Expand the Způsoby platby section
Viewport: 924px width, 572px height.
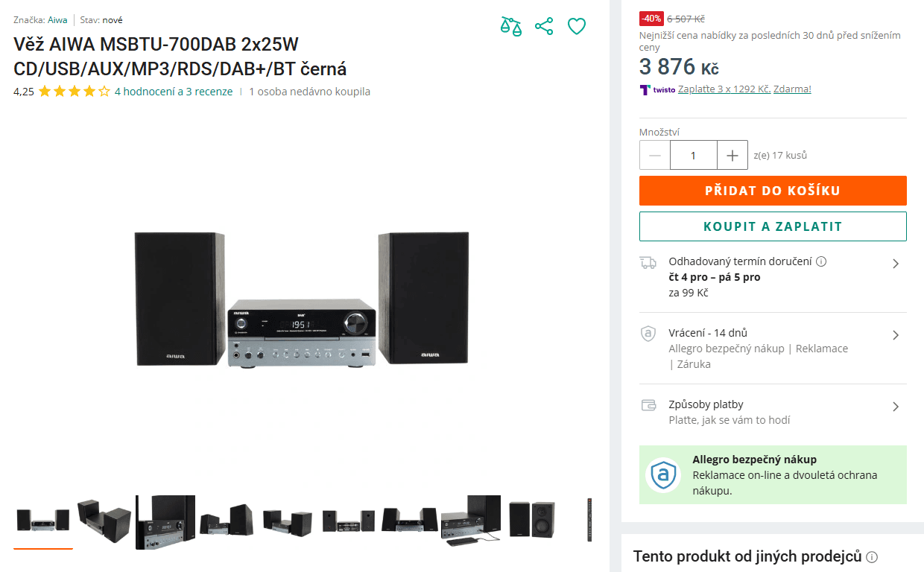896,406
